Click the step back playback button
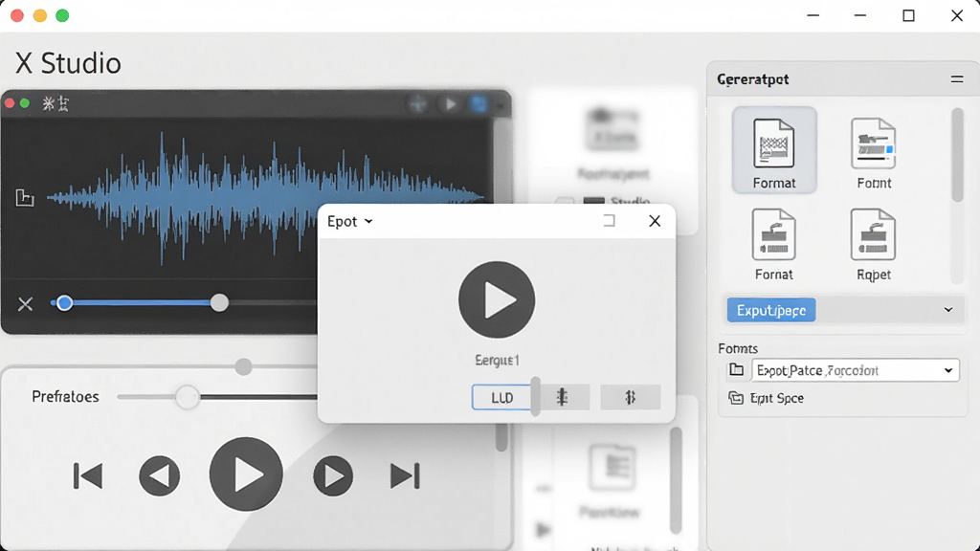The height and width of the screenshot is (551, 980). click(x=160, y=476)
